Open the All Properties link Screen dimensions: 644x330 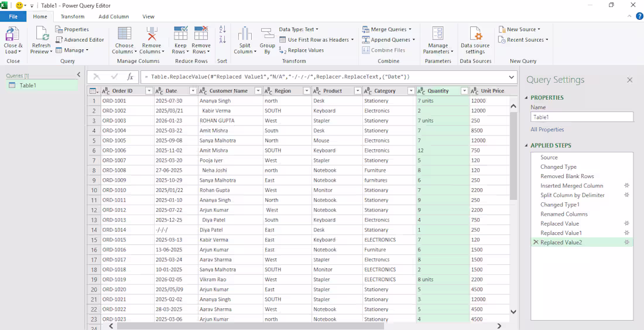click(x=547, y=130)
